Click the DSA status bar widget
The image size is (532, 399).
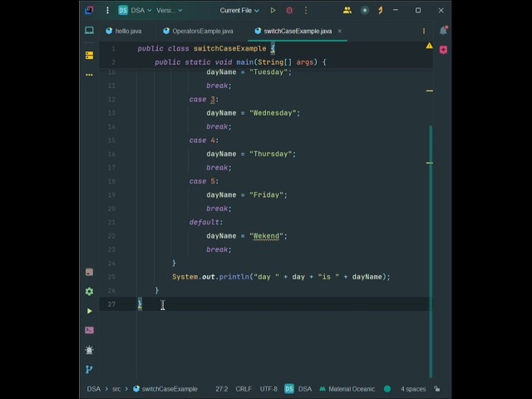pos(298,389)
